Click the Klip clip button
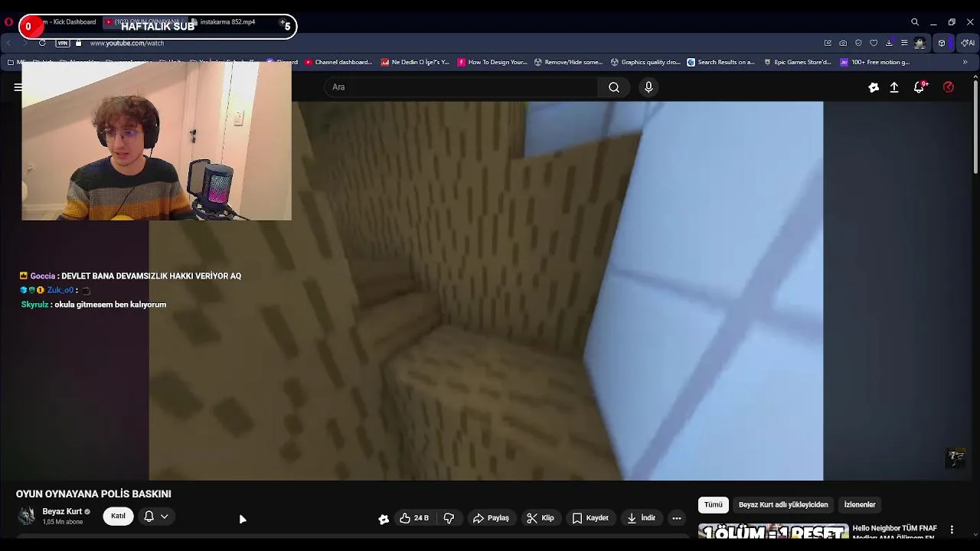 [x=540, y=518]
